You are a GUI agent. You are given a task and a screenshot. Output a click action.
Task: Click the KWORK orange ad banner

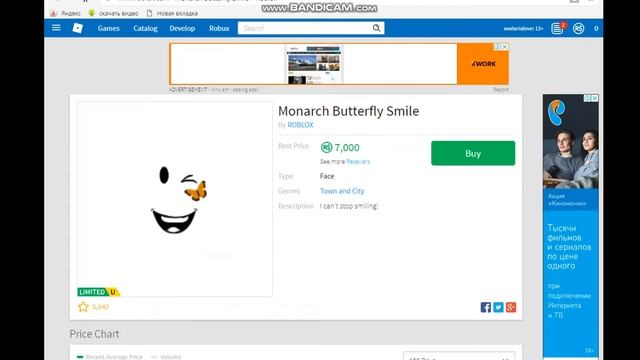click(483, 64)
